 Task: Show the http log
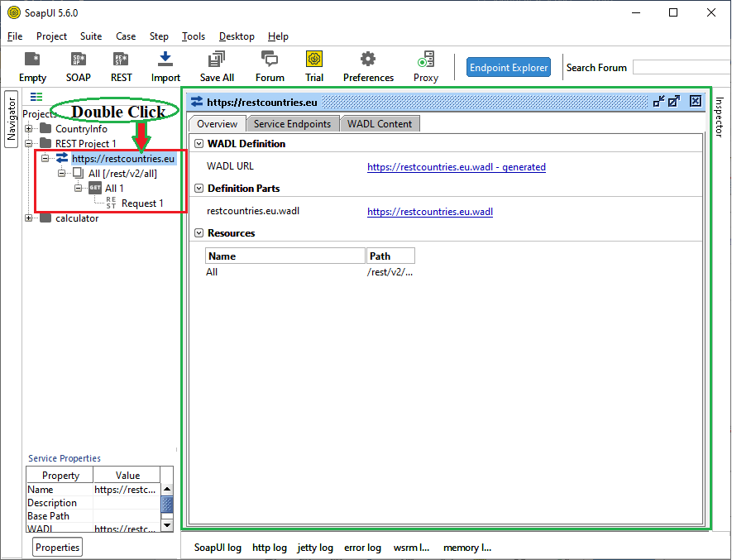tap(270, 548)
